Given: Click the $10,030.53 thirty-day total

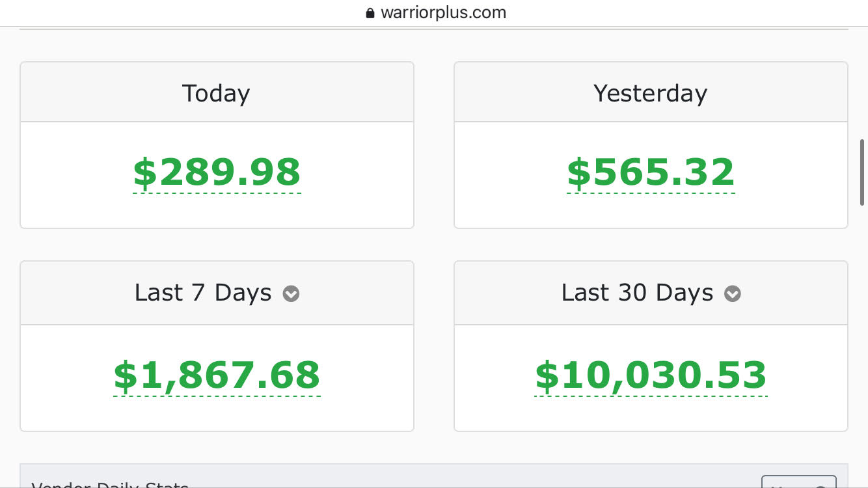Looking at the screenshot, I should tap(651, 375).
